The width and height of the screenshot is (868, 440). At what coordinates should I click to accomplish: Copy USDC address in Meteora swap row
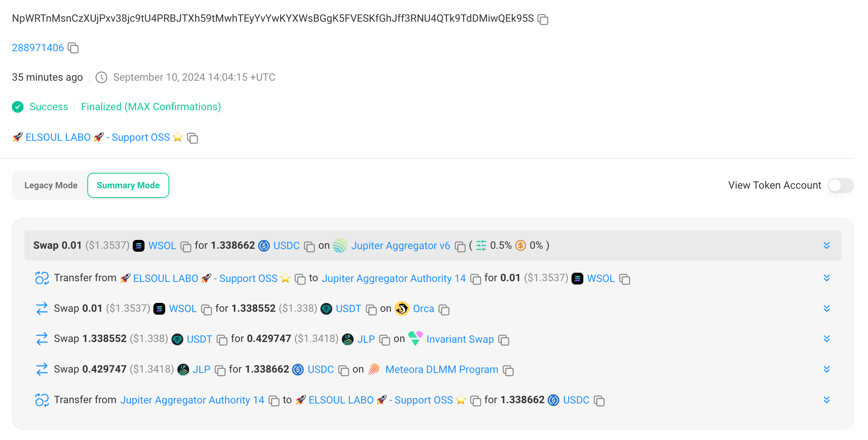click(x=344, y=371)
